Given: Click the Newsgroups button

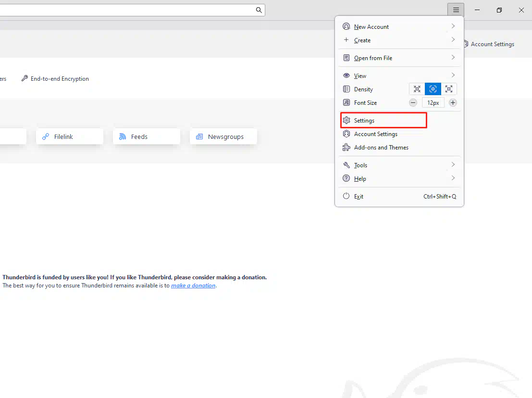Looking at the screenshot, I should [223, 137].
